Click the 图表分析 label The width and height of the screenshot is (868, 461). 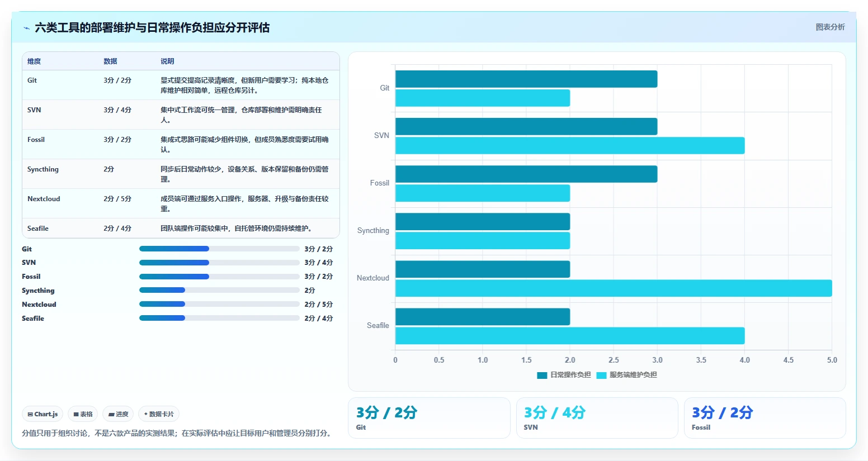pos(830,27)
